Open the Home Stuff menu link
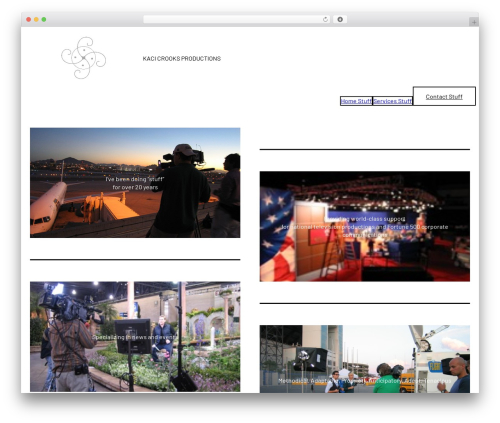The image size is (500, 423). [356, 101]
